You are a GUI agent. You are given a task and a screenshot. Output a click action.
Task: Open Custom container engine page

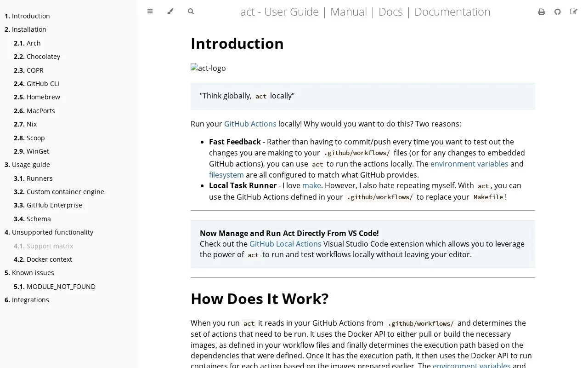(x=59, y=192)
